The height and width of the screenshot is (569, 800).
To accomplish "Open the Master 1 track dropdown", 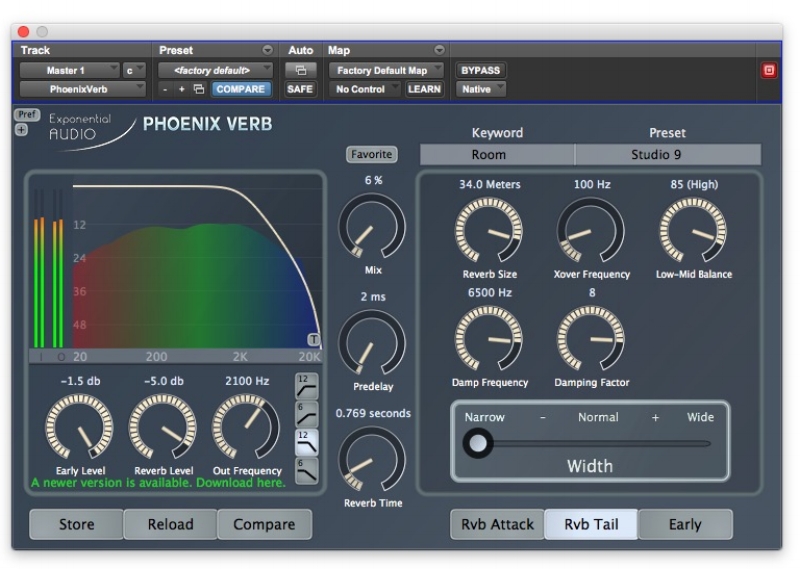I will pos(70,70).
